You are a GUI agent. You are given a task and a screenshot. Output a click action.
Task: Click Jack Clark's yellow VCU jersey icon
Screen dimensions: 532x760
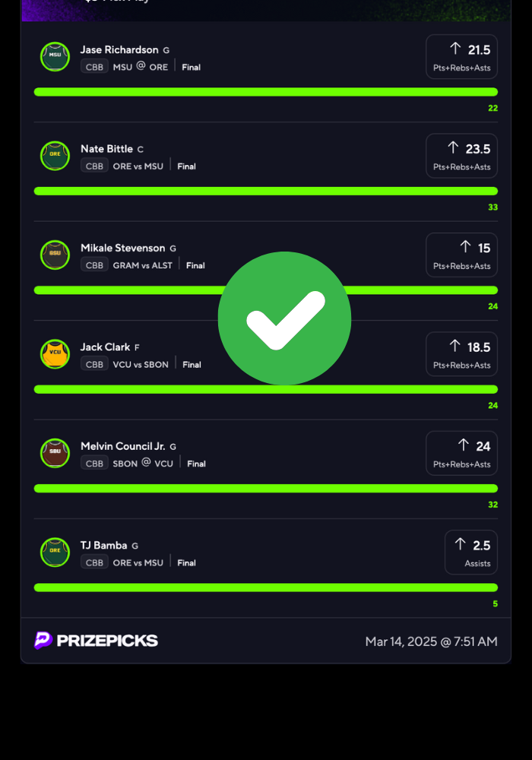(x=55, y=354)
